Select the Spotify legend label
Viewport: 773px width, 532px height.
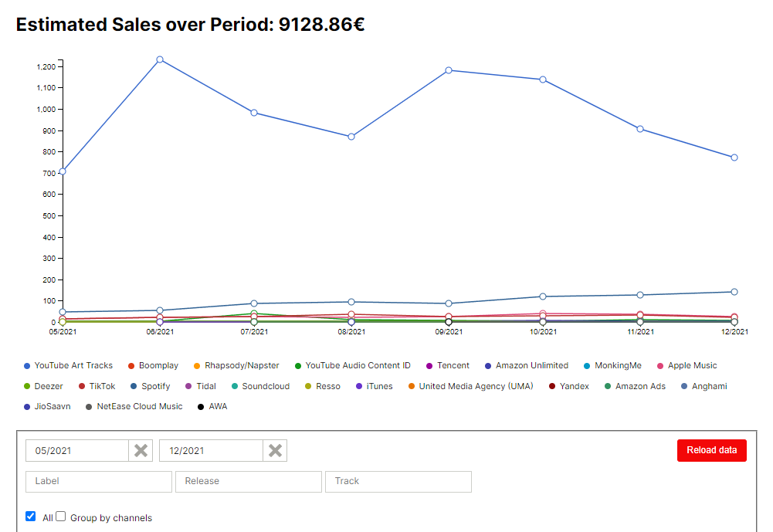pyautogui.click(x=156, y=386)
